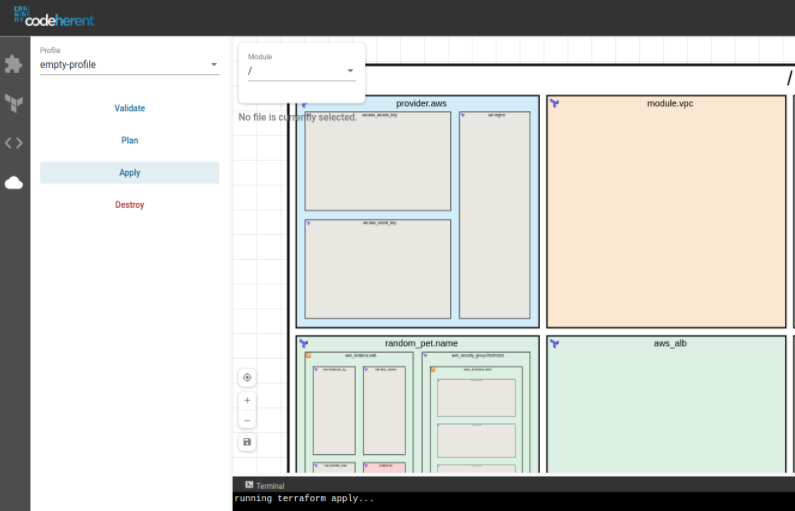Click the Apply button

(129, 172)
